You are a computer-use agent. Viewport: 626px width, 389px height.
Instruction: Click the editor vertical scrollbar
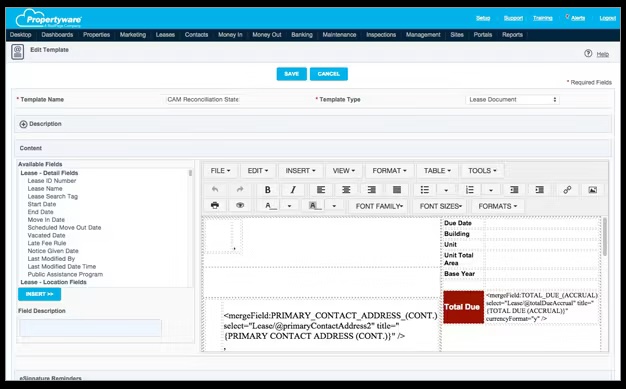point(605,237)
